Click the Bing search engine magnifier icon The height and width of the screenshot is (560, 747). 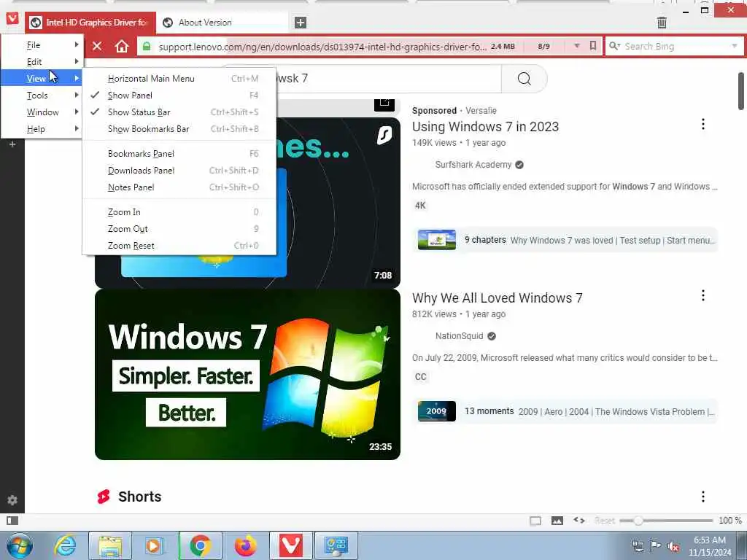pyautogui.click(x=614, y=46)
